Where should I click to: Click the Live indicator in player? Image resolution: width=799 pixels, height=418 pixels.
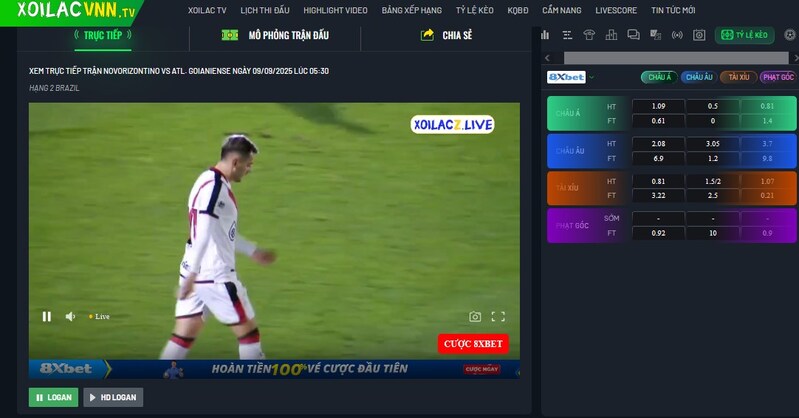[99, 317]
